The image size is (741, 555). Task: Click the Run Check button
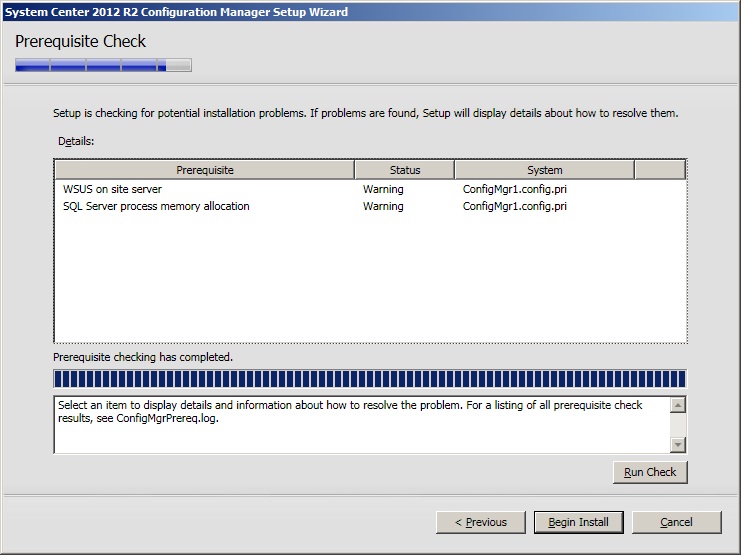click(x=650, y=472)
